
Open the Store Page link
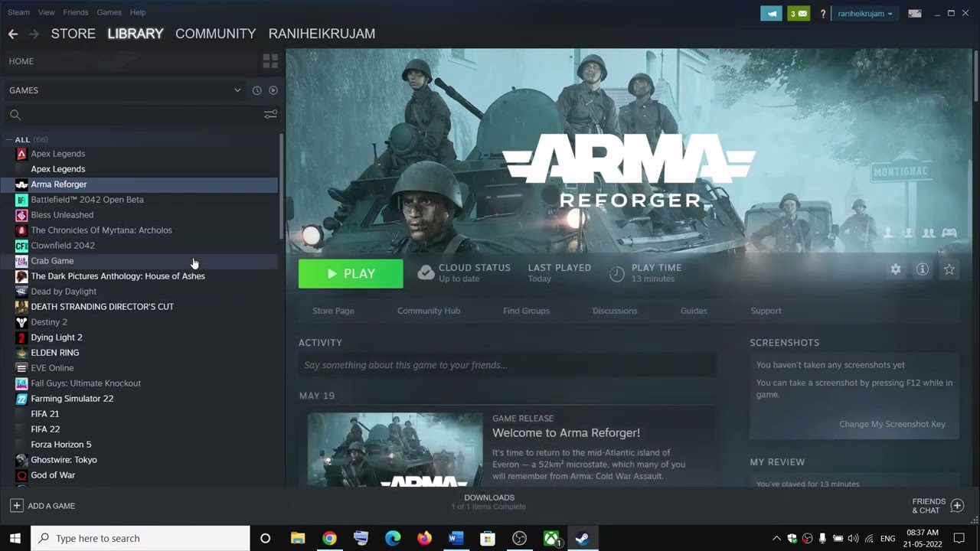(x=333, y=311)
